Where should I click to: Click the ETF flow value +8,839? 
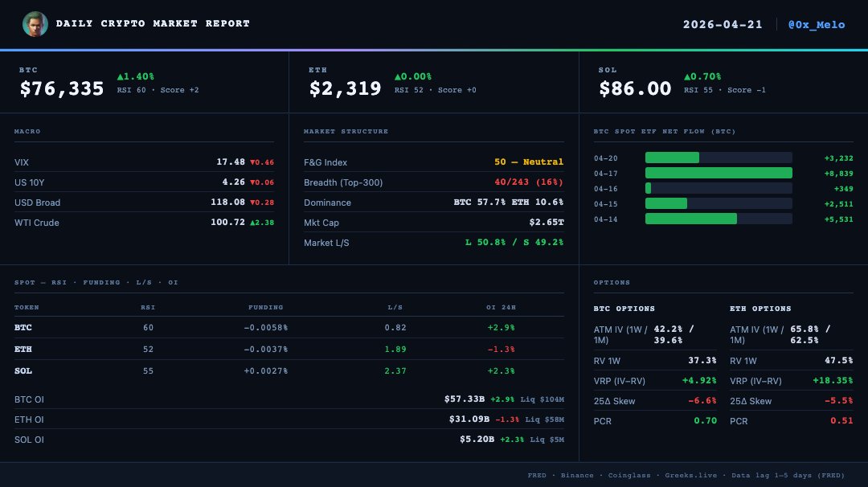(838, 174)
